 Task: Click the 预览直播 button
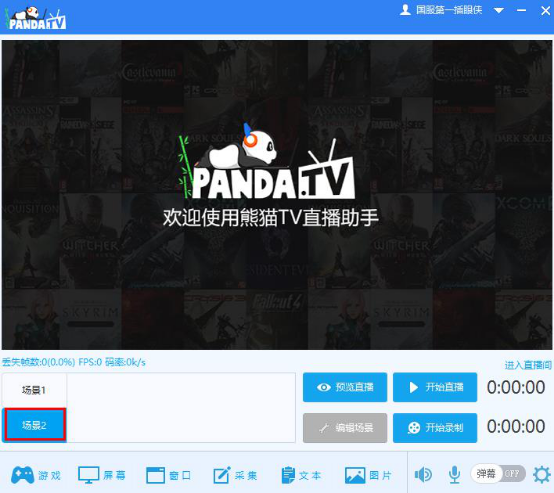point(345,387)
